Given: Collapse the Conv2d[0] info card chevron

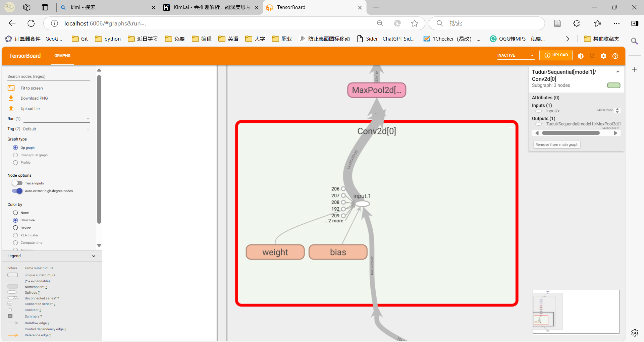Looking at the screenshot, I should click(618, 72).
